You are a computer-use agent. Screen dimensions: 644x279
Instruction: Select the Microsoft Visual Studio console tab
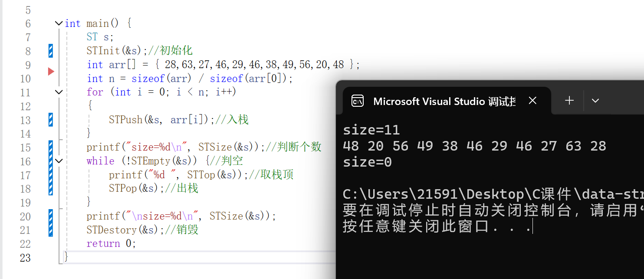click(x=446, y=101)
